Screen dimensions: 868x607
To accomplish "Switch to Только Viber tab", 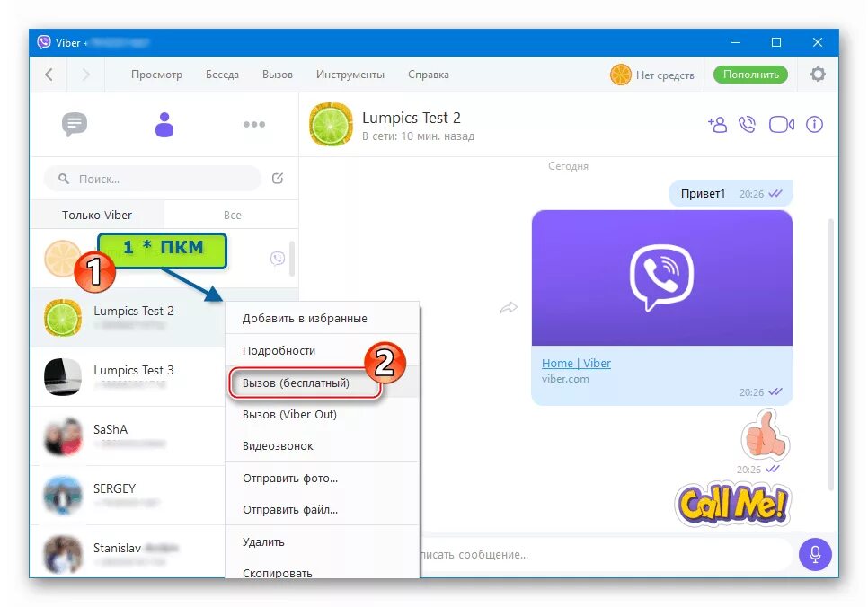I will point(97,215).
